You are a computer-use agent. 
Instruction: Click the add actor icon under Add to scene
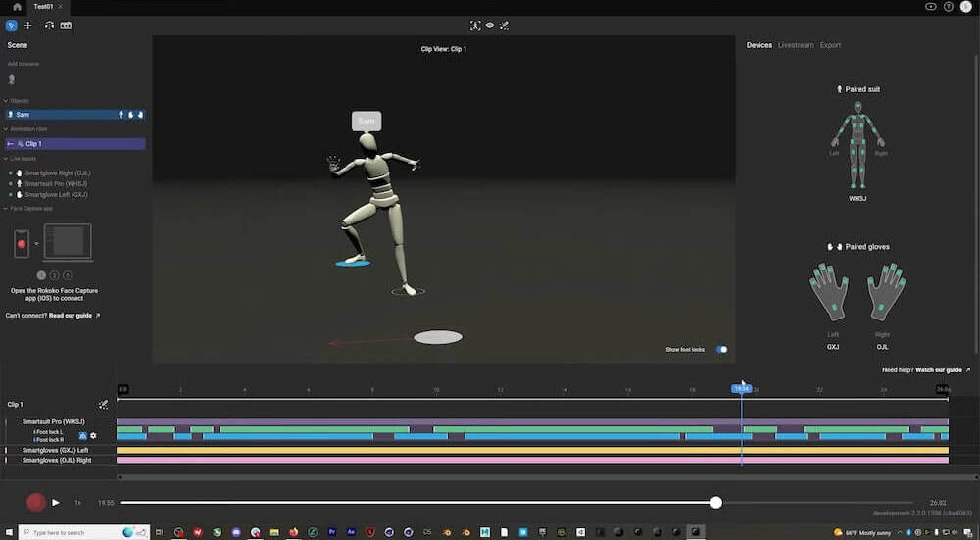click(12, 79)
